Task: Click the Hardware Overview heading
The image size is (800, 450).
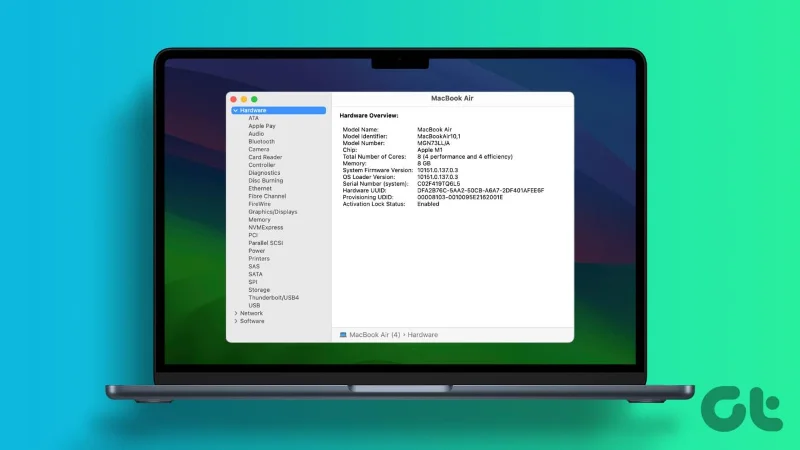Action: 369,116
